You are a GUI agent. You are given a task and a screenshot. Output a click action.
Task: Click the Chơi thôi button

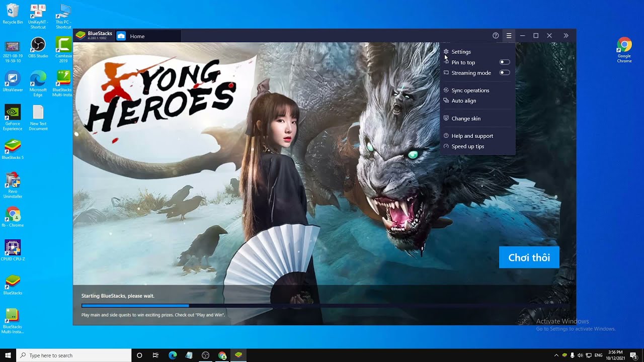click(x=529, y=257)
